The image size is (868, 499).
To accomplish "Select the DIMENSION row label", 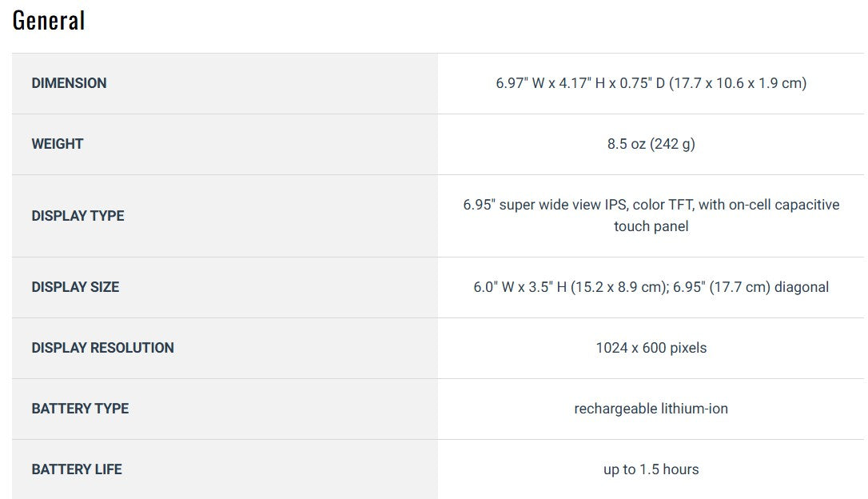I will pos(70,83).
